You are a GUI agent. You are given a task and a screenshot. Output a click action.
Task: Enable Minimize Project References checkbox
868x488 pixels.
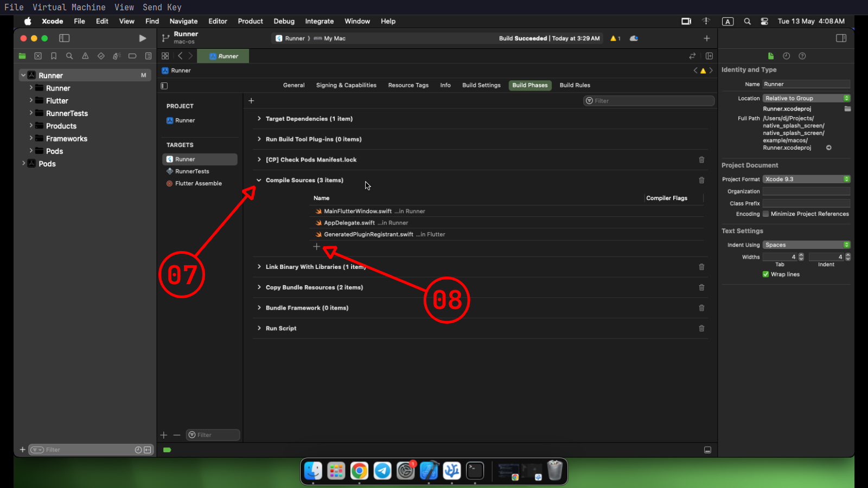(766, 214)
